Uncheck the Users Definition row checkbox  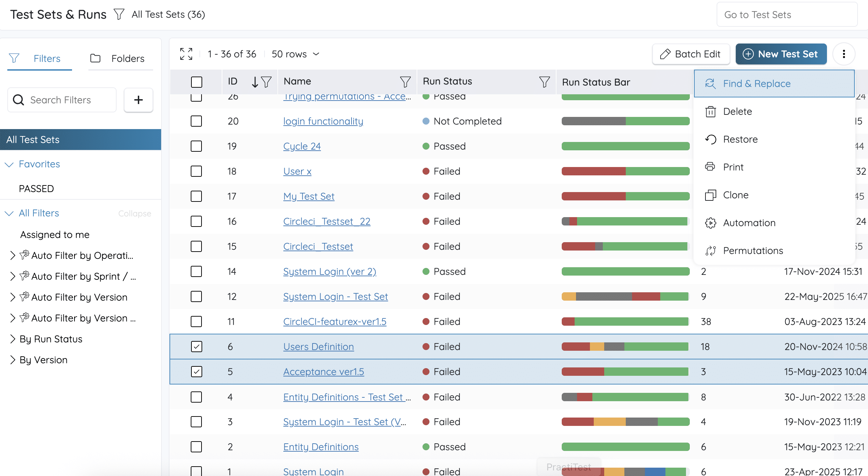tap(196, 347)
